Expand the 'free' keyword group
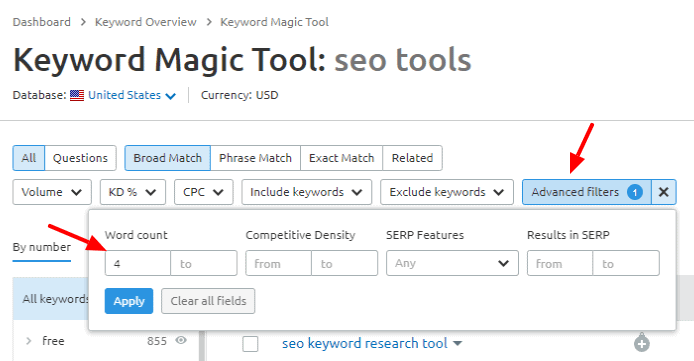 point(29,341)
